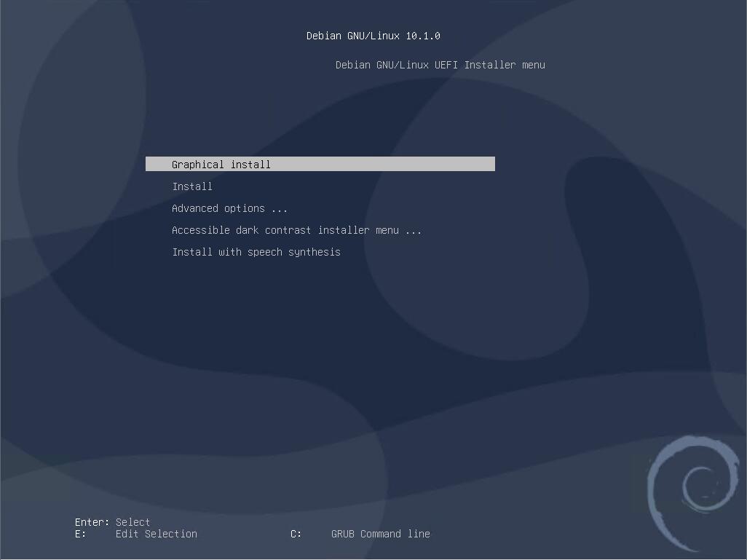Pick Install with speech synthesis
The image size is (747, 560).
(256, 252)
